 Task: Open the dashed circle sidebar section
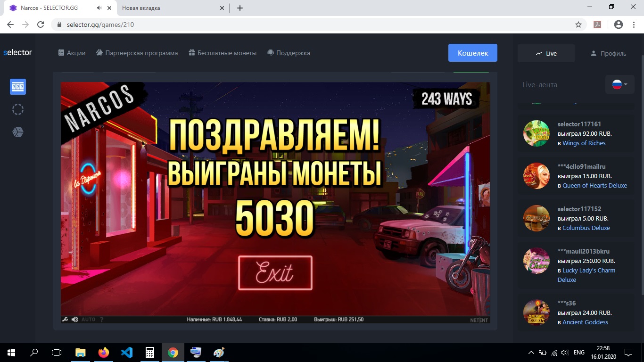coord(18,109)
